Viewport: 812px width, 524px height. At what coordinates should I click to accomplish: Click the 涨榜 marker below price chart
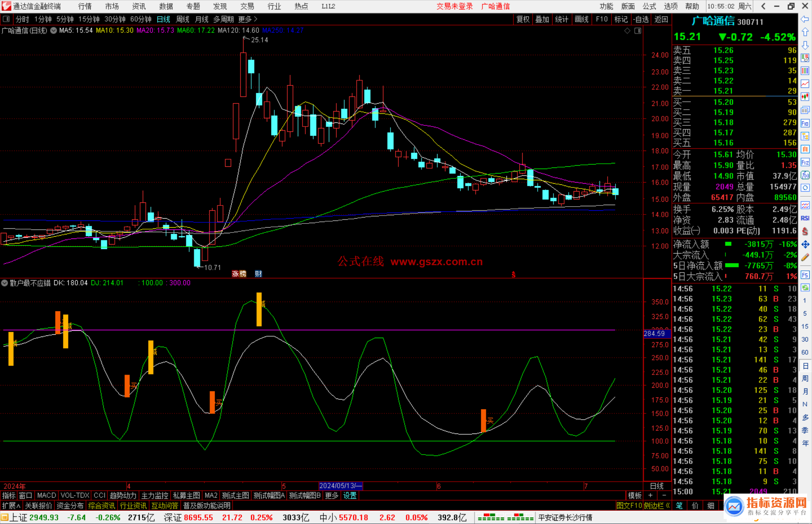(x=239, y=274)
